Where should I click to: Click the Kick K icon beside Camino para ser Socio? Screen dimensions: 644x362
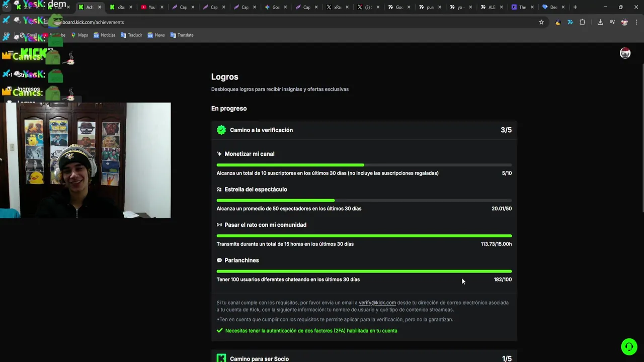point(221,358)
